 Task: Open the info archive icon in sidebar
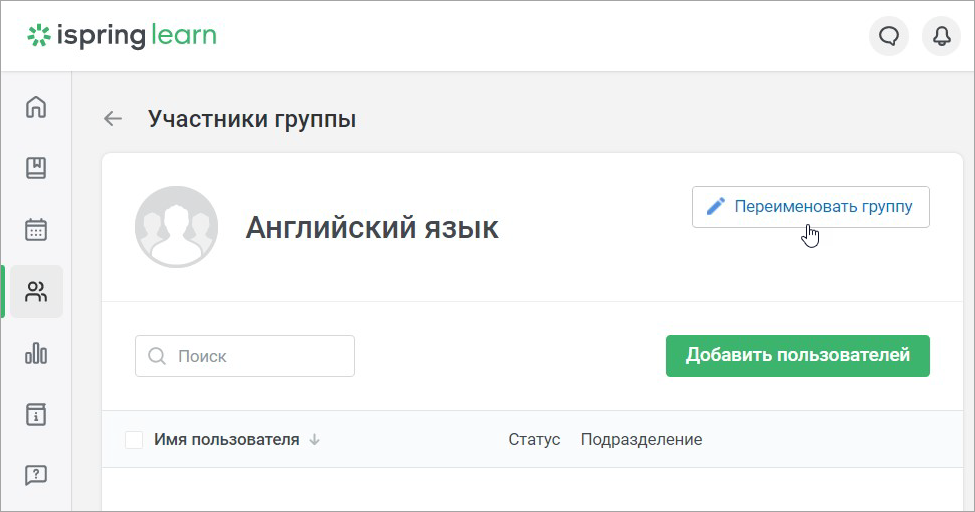pos(36,414)
